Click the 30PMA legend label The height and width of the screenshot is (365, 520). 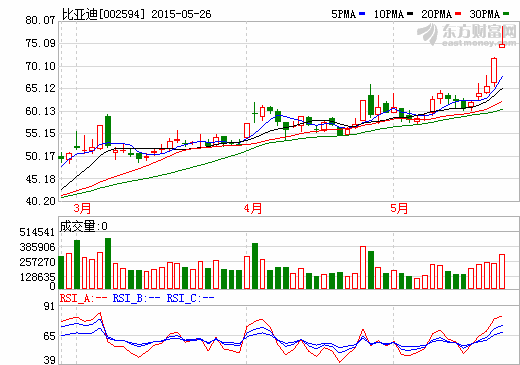click(485, 14)
